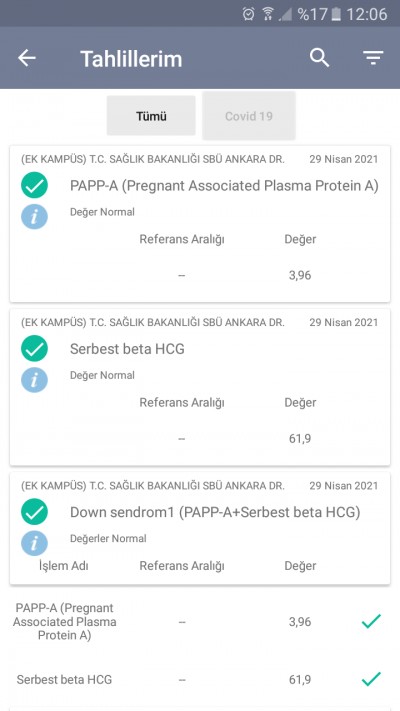The image size is (400, 711).
Task: Open the Serbest beta HCG card title
Action: click(127, 349)
